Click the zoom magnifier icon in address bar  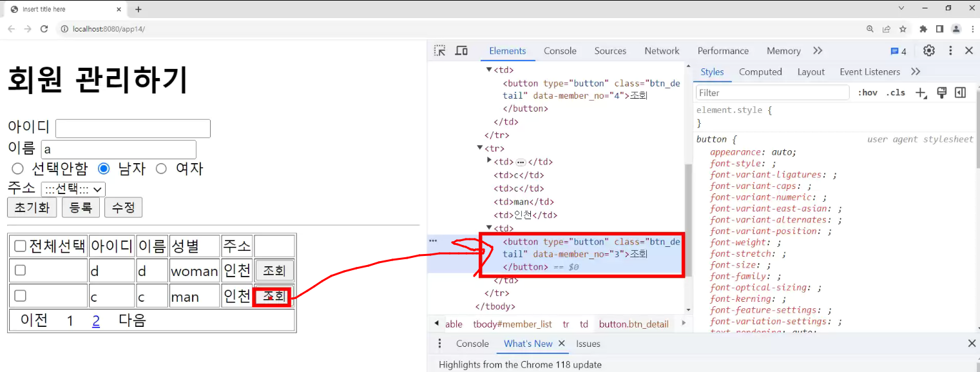click(x=870, y=29)
